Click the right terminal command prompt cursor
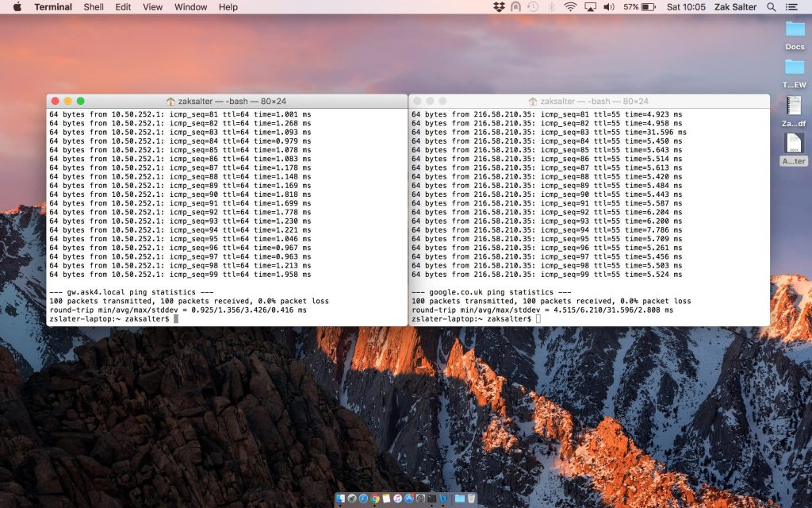The image size is (812, 508). (x=538, y=319)
